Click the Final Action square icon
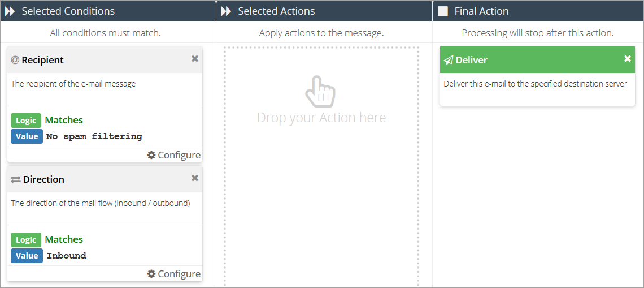Screen dimensions: 644x288 pyautogui.click(x=443, y=11)
